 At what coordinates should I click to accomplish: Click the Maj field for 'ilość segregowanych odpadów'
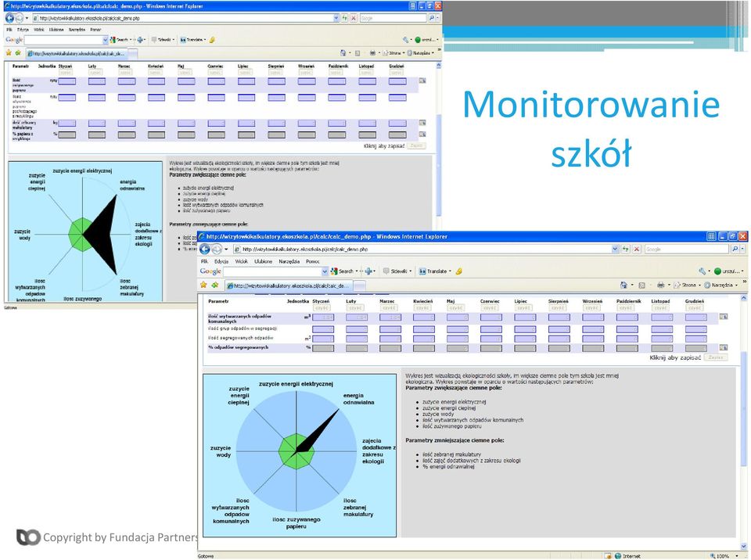(x=458, y=339)
